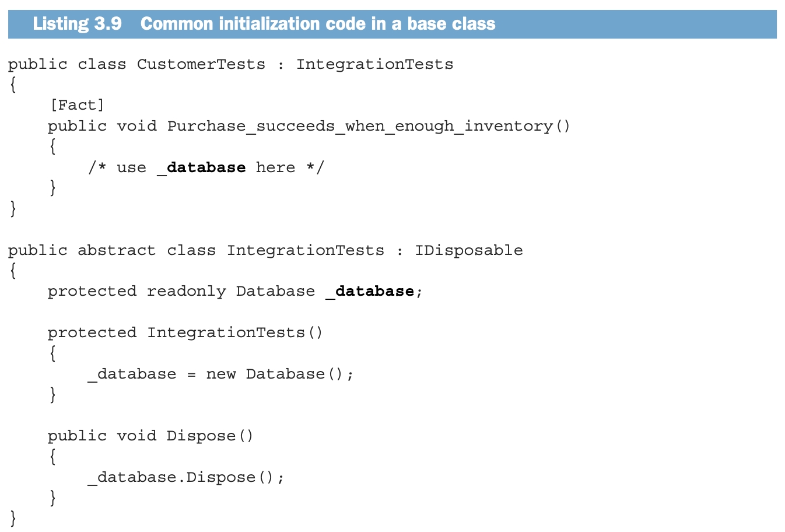
Task: Click the CustomerTests class name
Action: pyautogui.click(x=201, y=64)
